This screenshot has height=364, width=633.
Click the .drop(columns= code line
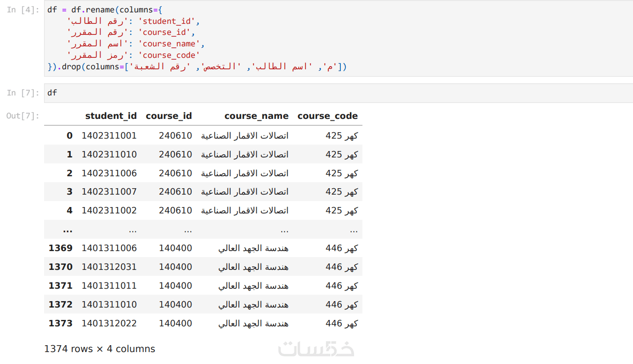(197, 67)
